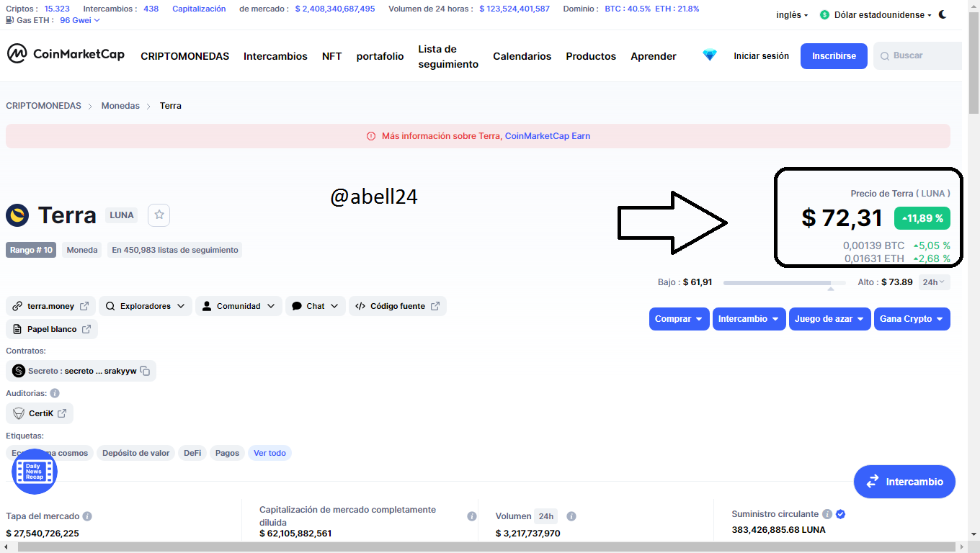Click Iniciar sesión to log in
This screenshot has height=553, width=980.
click(761, 56)
